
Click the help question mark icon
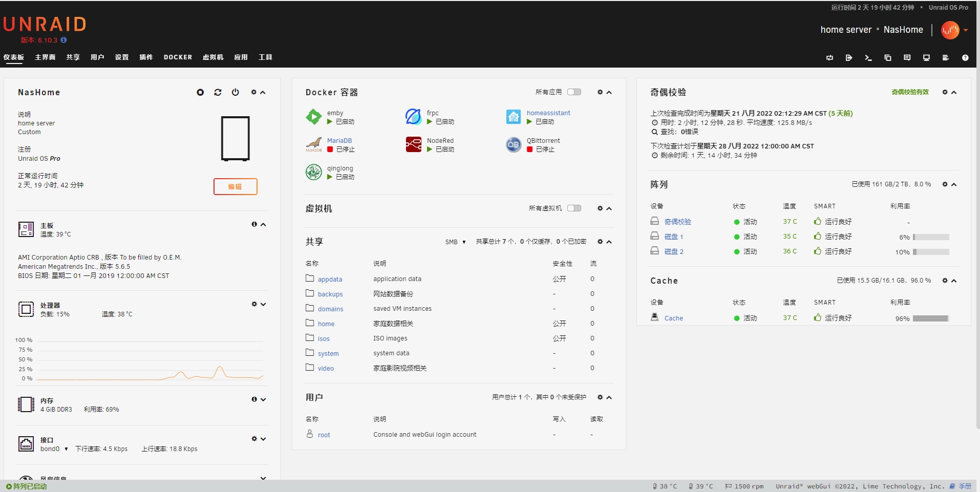pyautogui.click(x=965, y=58)
